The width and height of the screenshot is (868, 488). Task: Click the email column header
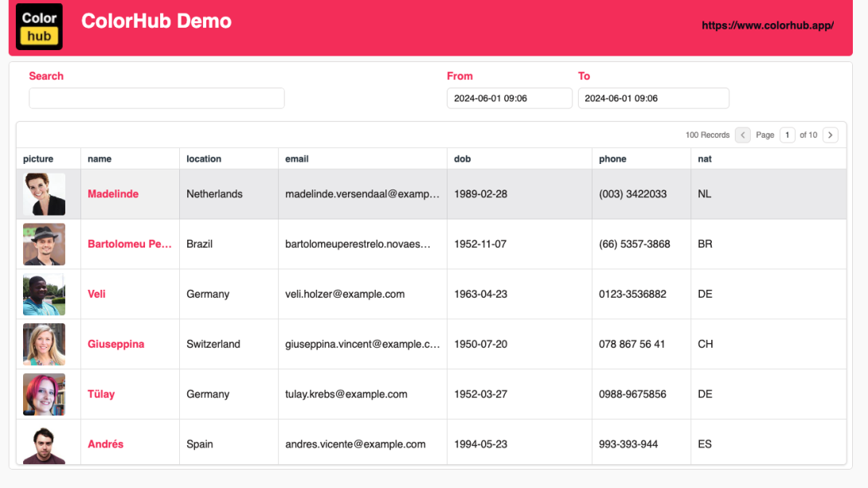[296, 158]
